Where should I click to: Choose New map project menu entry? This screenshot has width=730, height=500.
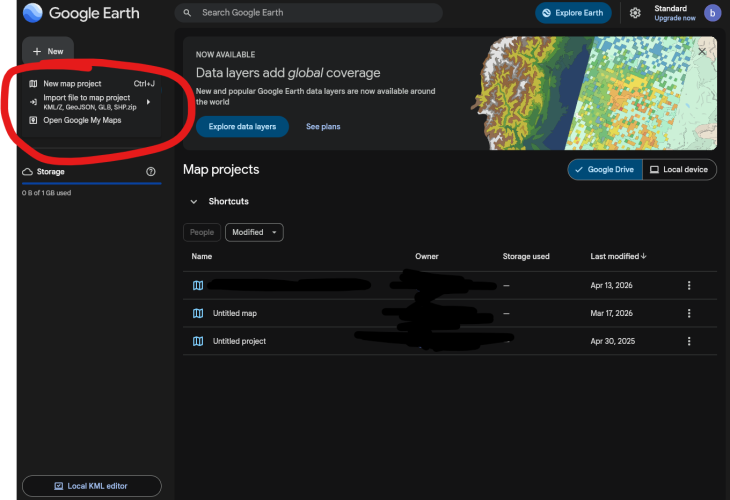coord(92,84)
